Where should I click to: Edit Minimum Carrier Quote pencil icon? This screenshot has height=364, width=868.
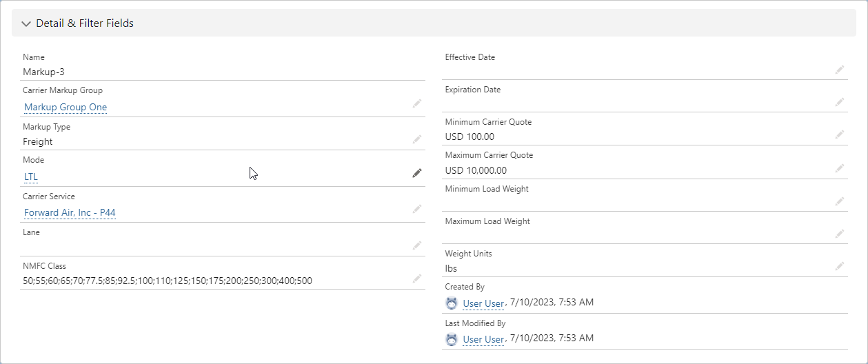point(840,134)
